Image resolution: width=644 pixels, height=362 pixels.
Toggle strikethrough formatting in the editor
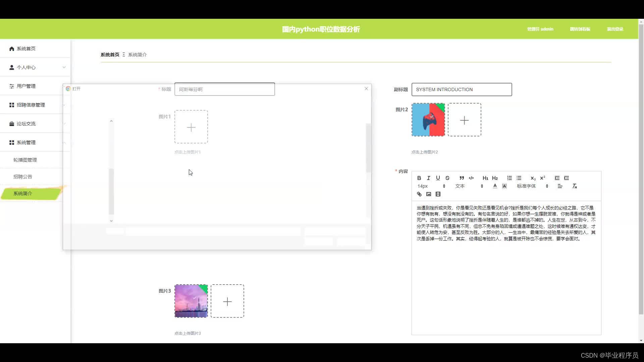click(447, 178)
